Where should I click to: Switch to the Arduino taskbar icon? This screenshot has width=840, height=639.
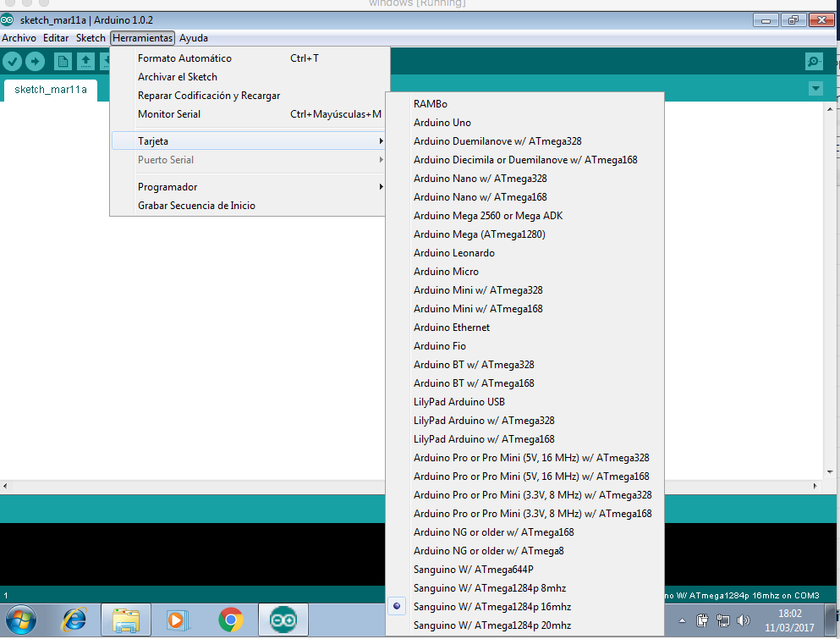[283, 620]
